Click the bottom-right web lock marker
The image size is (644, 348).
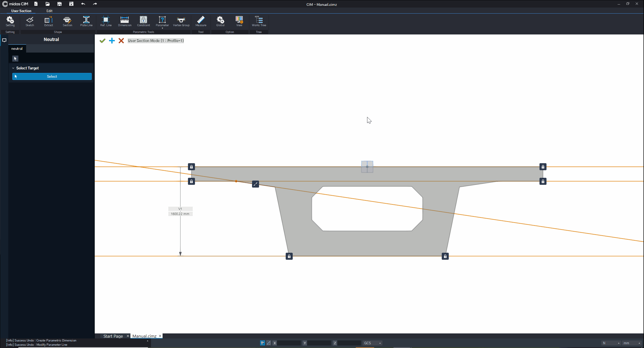(445, 256)
